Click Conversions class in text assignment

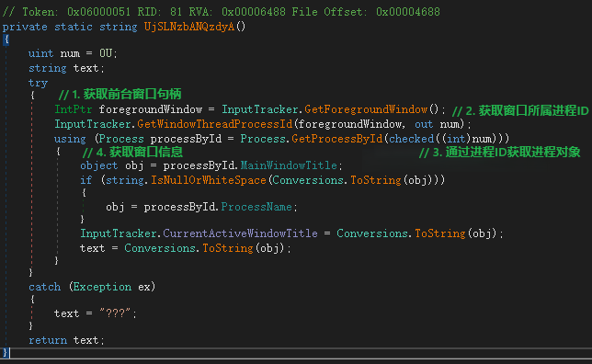tap(160, 248)
